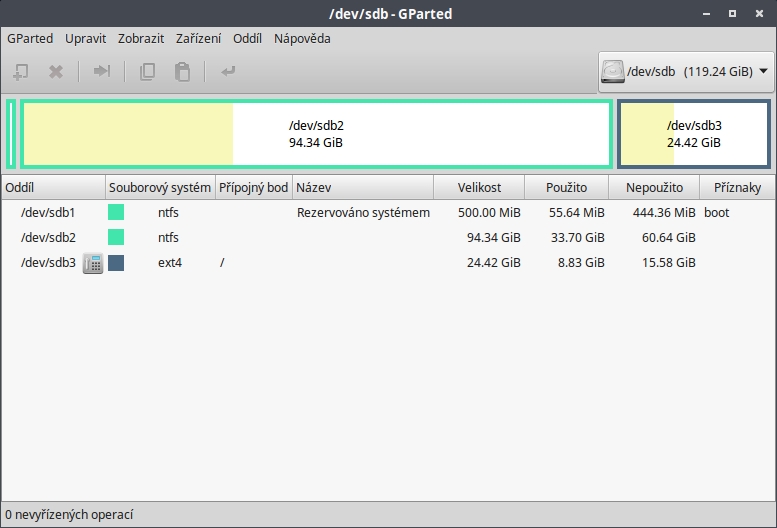
Task: Open the Upravit menu
Action: tap(85, 39)
